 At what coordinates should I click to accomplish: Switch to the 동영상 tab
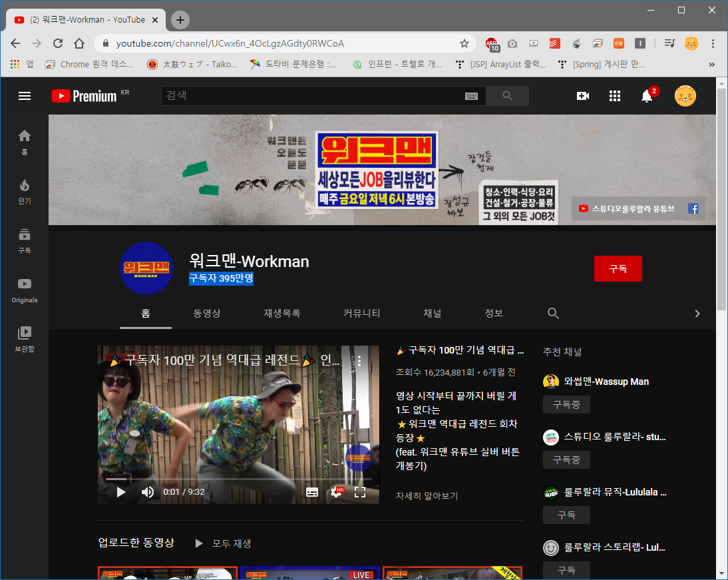point(207,313)
